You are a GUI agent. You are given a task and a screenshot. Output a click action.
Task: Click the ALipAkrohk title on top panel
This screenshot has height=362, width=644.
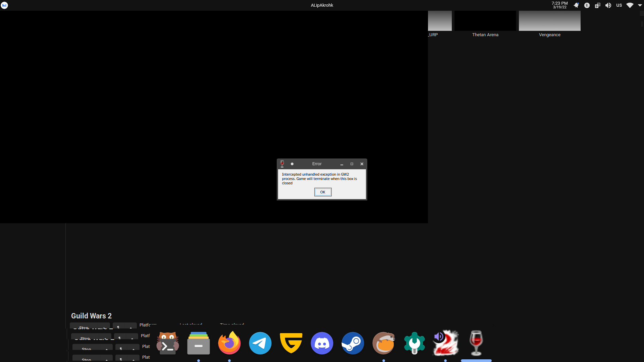point(322,5)
